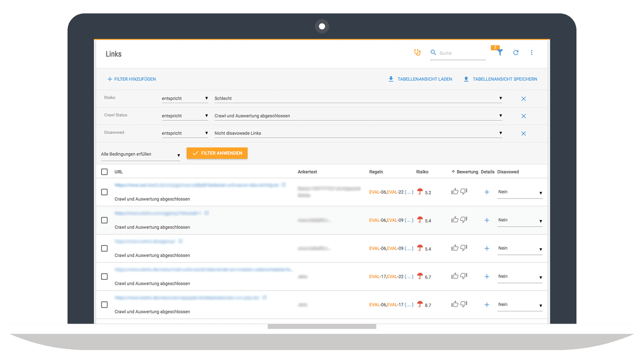644x363 pixels.
Task: Open details plus for risk 6.7 row
Action: click(x=487, y=277)
